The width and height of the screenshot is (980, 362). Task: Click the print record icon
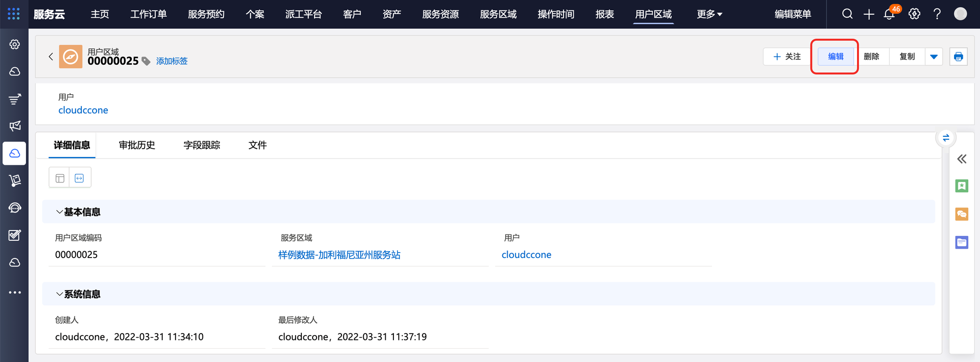click(958, 57)
